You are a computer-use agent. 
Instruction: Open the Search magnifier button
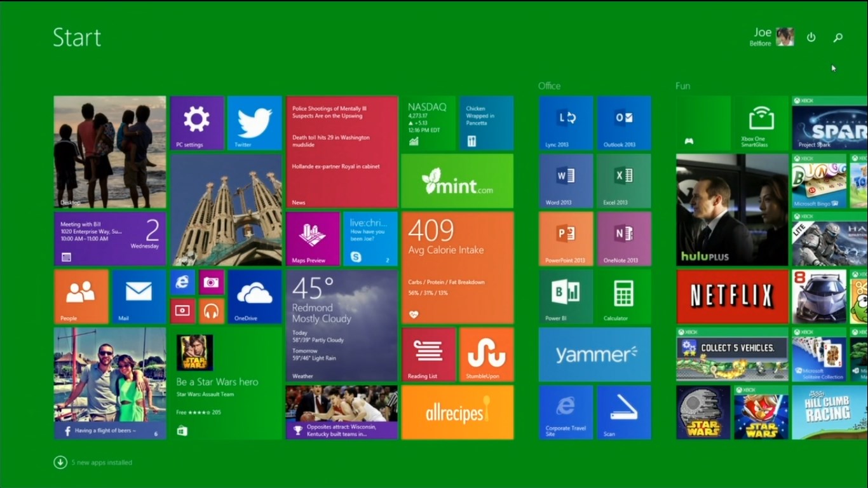click(838, 37)
